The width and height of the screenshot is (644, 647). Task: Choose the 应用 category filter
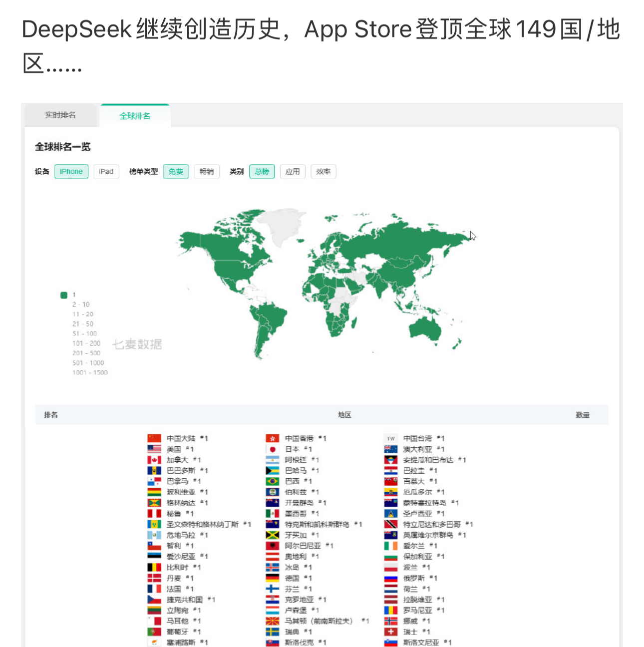(293, 171)
